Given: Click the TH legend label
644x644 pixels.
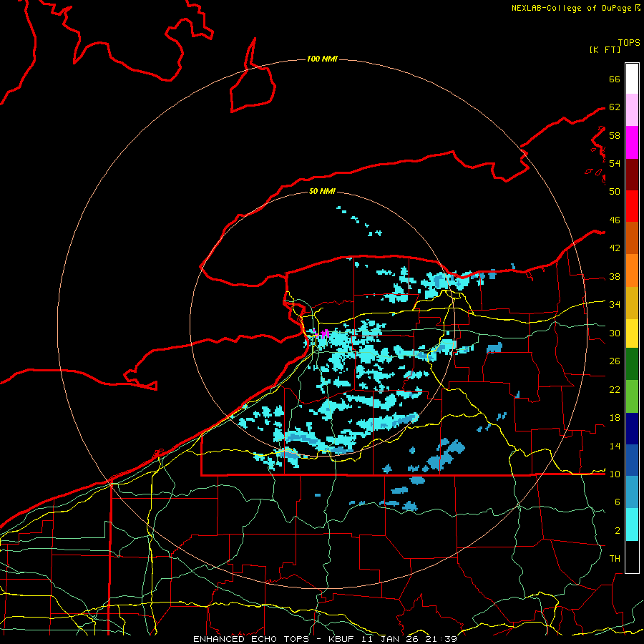Looking at the screenshot, I should 615,559.
